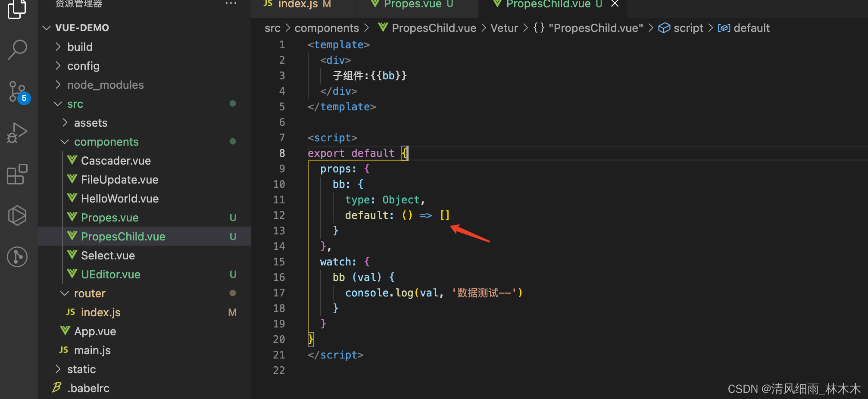The height and width of the screenshot is (399, 868).
Task: Click the 'props: {' line in editor
Action: pos(345,168)
